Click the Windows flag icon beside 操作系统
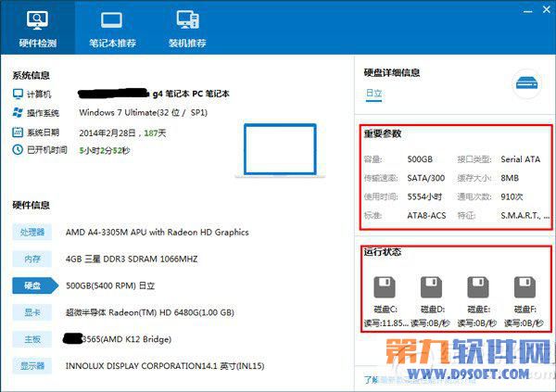The width and height of the screenshot is (556, 392). pyautogui.click(x=18, y=112)
